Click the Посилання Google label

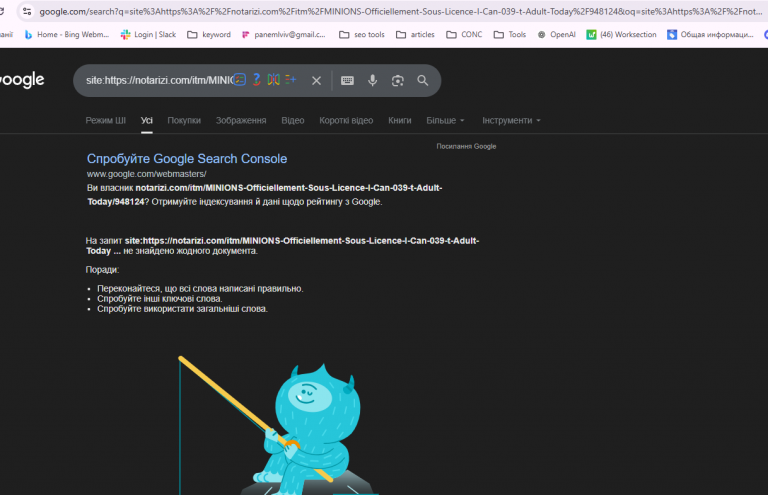point(466,146)
